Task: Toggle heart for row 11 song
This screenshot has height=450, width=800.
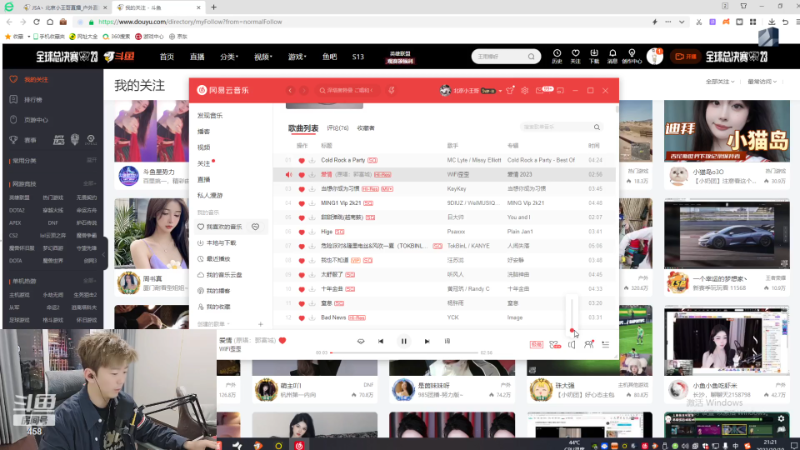Action: pyautogui.click(x=302, y=304)
